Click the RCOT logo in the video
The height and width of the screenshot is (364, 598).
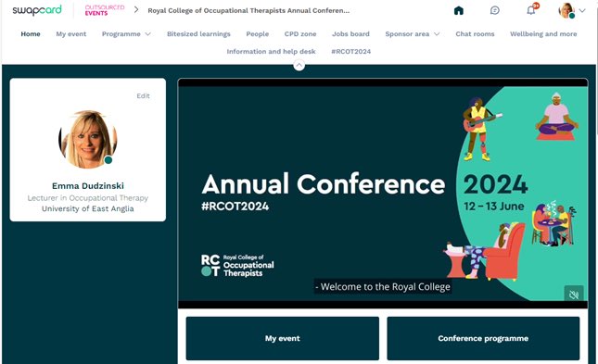237,265
